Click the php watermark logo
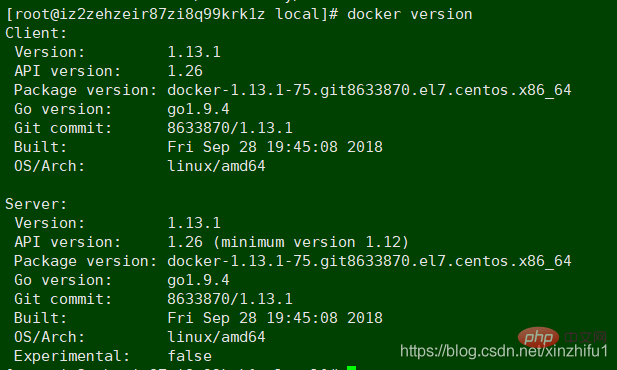 (538, 337)
